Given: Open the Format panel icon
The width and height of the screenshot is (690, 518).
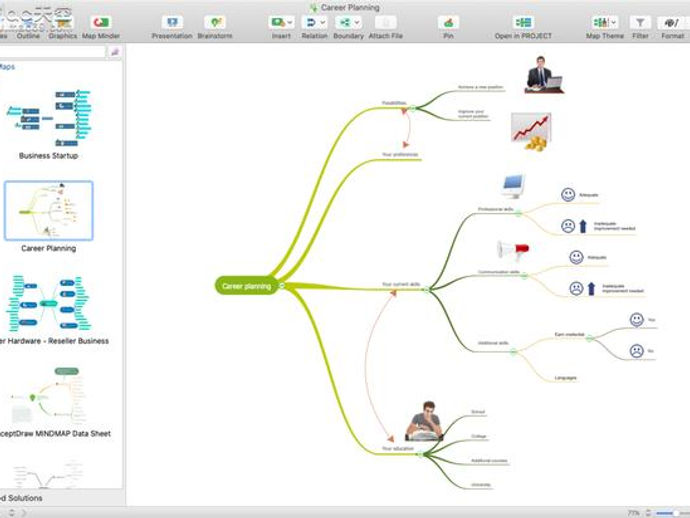Looking at the screenshot, I should [672, 22].
